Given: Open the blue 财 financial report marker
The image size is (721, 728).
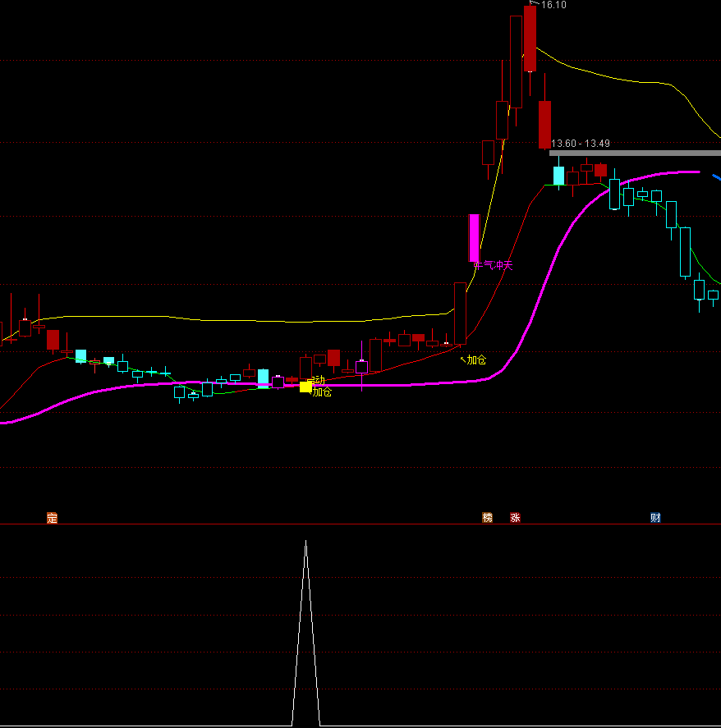Looking at the screenshot, I should pyautogui.click(x=655, y=518).
